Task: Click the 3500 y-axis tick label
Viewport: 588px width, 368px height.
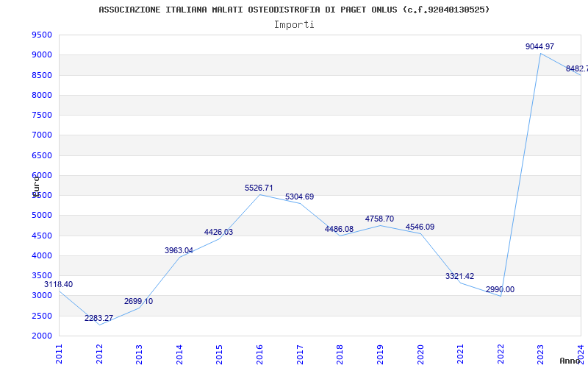Action: click(42, 275)
